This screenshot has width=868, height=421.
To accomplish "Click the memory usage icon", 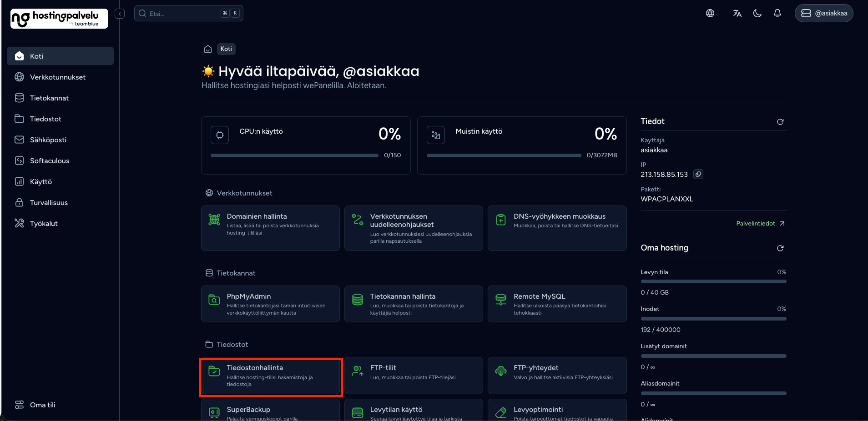I will tap(436, 135).
